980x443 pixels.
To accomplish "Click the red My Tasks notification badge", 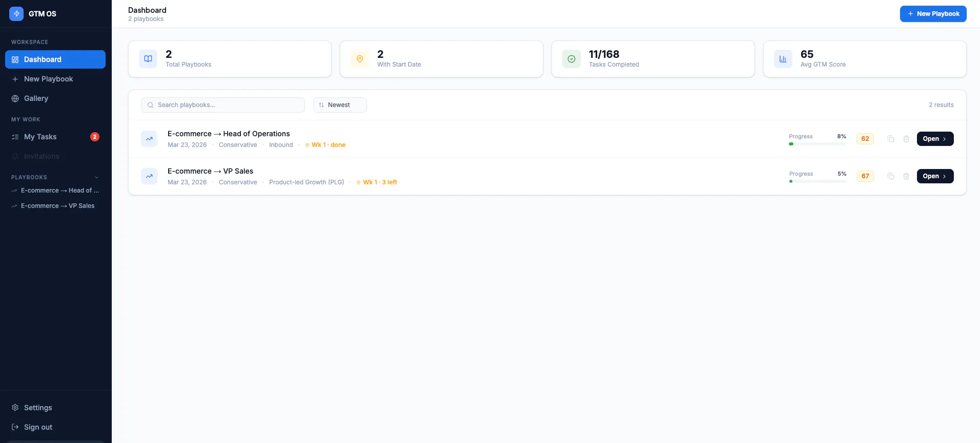I will point(95,137).
